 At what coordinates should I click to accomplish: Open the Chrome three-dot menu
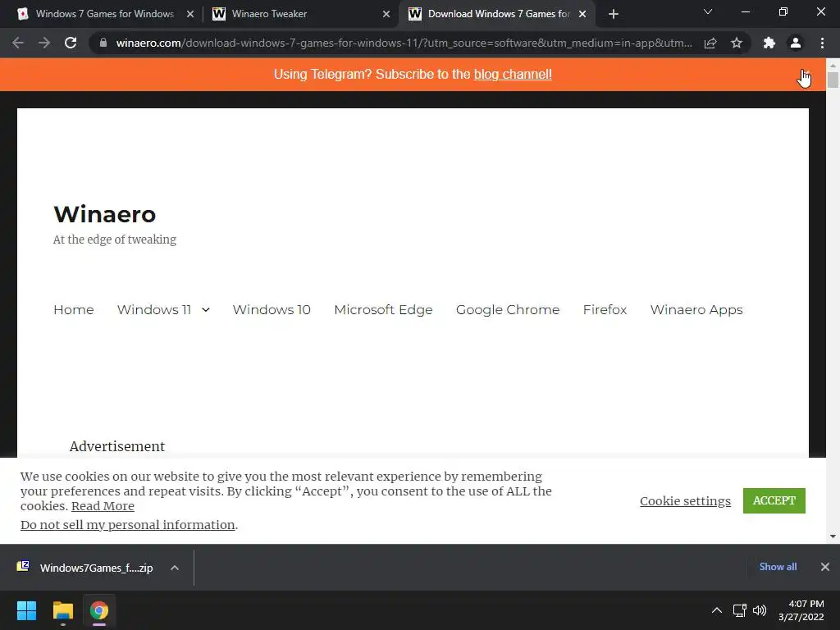click(822, 43)
